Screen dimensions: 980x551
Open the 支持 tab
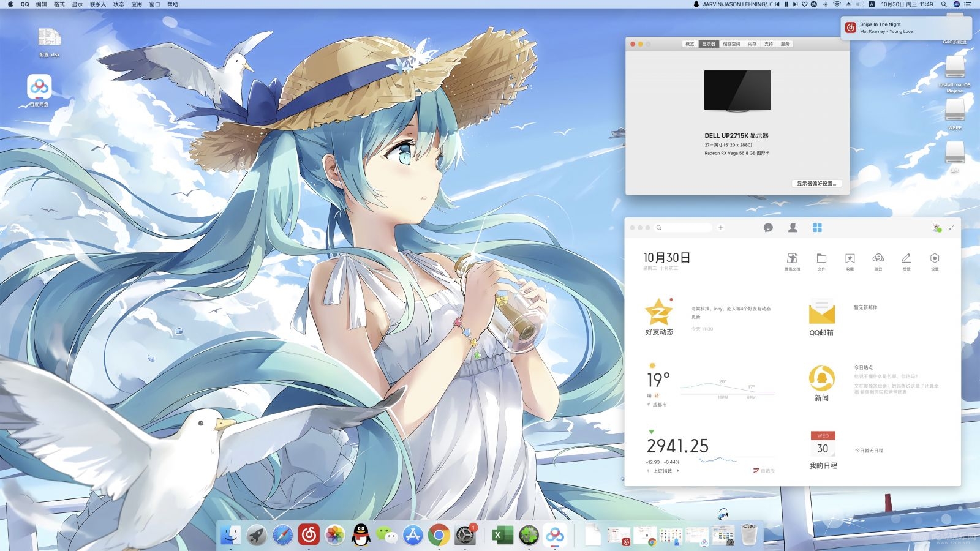pyautogui.click(x=769, y=44)
